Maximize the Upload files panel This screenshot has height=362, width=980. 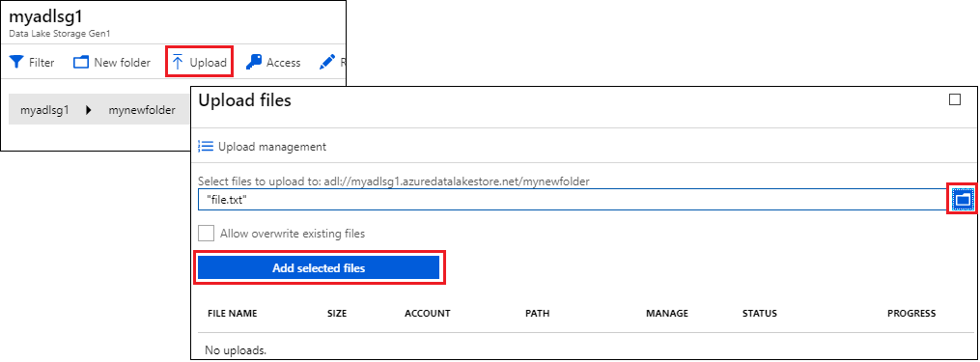click(x=954, y=99)
